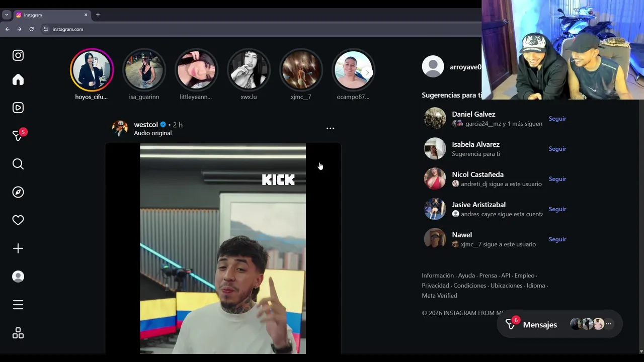The width and height of the screenshot is (644, 362).
Task: Reload the Instagram page
Action: tap(31, 29)
